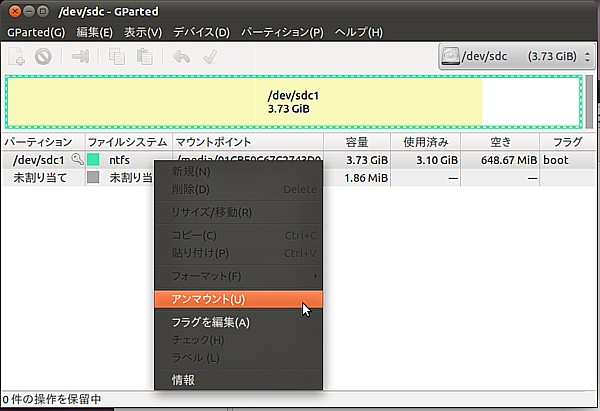Click the 1.86 MiB size cell
The width and height of the screenshot is (600, 411).
tap(366, 178)
